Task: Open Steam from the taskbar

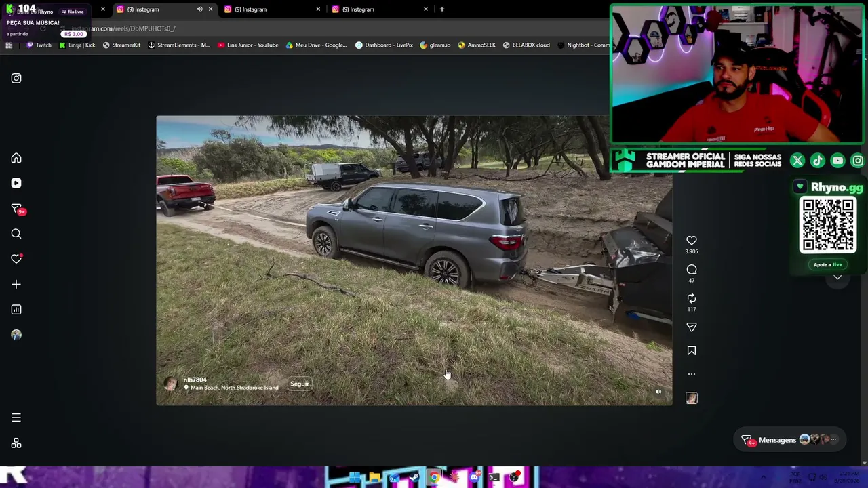Action: click(414, 478)
